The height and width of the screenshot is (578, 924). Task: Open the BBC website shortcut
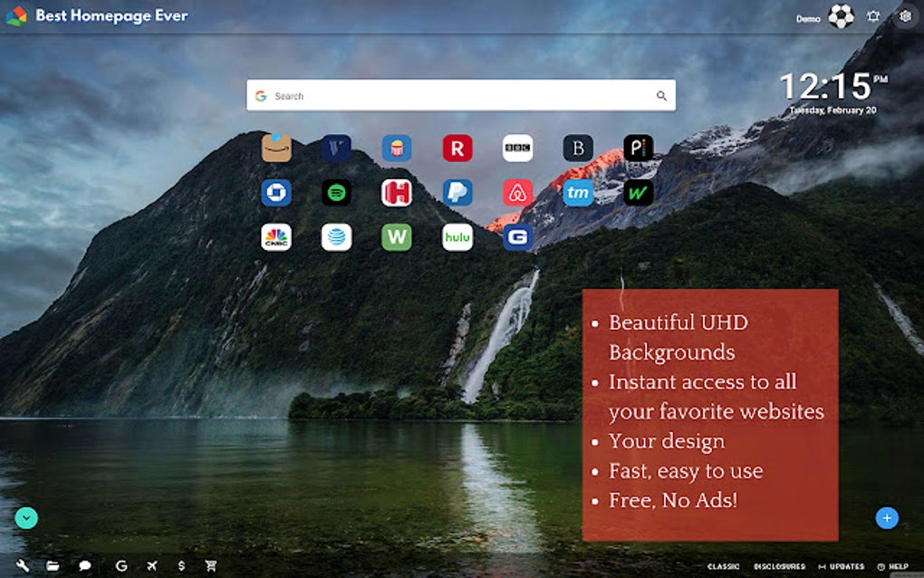517,148
